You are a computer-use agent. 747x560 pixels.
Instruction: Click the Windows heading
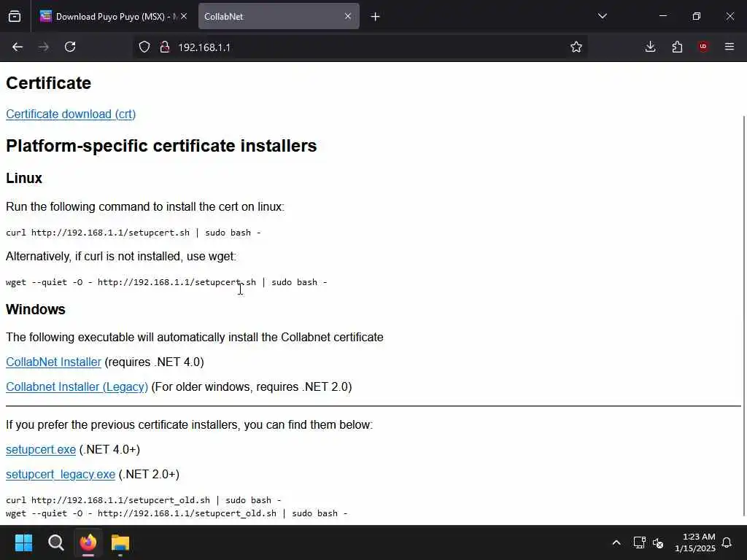coord(35,309)
